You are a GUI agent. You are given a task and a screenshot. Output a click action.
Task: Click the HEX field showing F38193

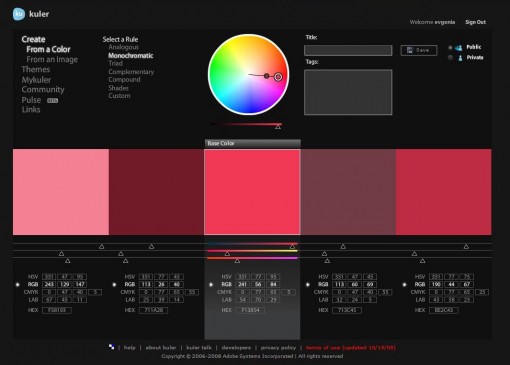click(57, 310)
